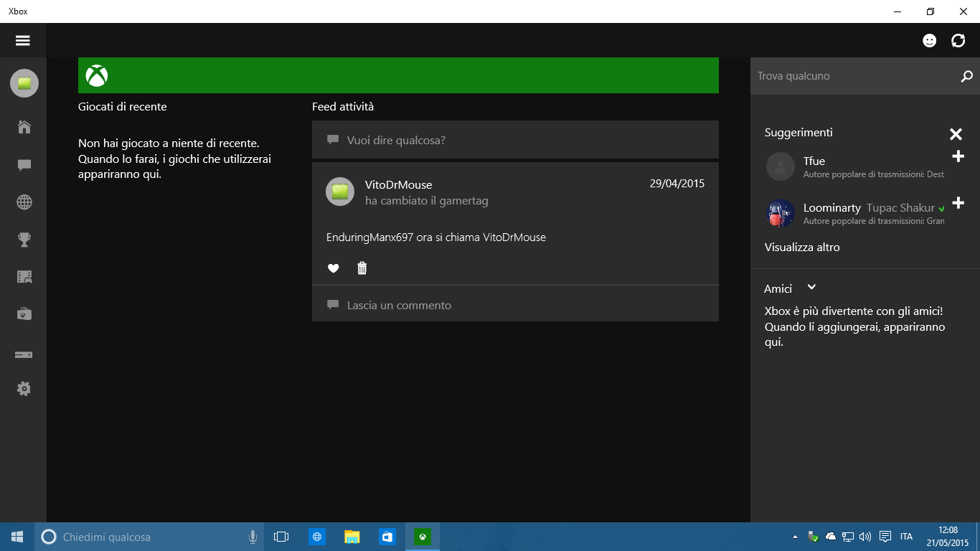Open your profile avatar in sidebar
This screenshot has width=980, height=551.
pyautogui.click(x=24, y=83)
